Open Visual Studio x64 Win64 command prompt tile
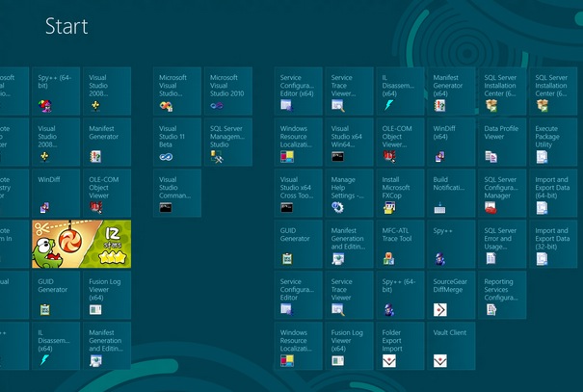Screen dimensions: 583x392 coord(350,142)
